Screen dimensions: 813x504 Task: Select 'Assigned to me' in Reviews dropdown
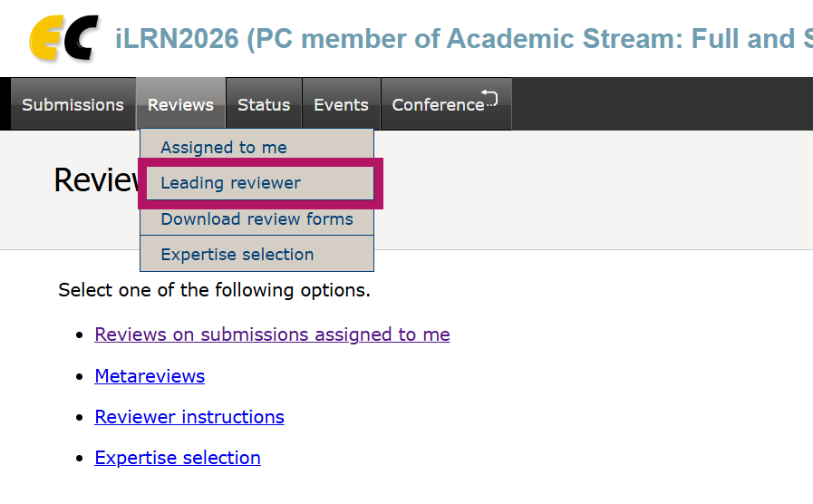224,148
